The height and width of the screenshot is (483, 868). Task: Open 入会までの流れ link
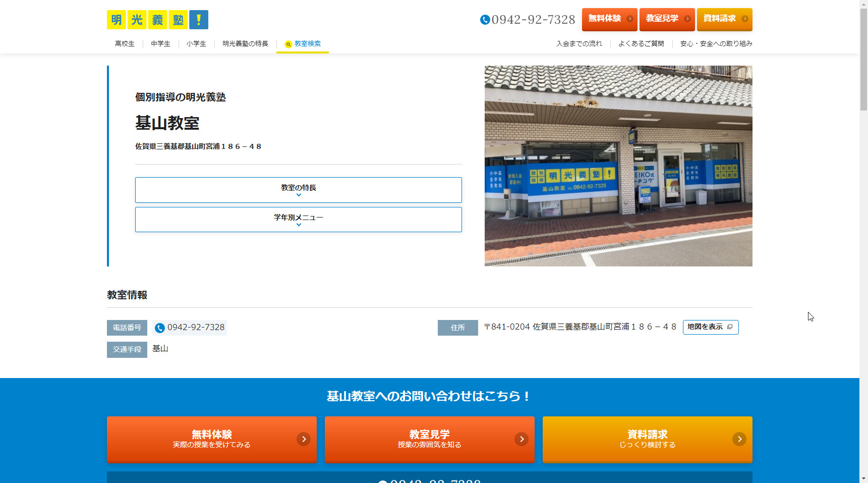(579, 44)
